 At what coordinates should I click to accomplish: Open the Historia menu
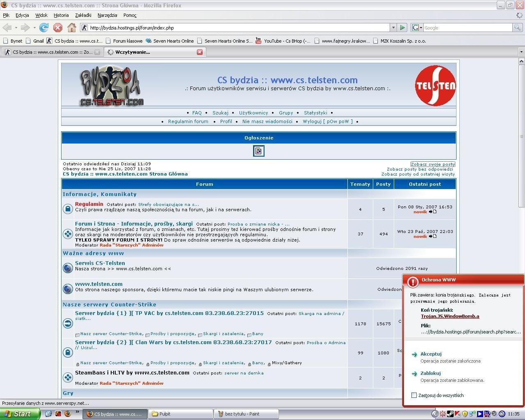(x=61, y=15)
